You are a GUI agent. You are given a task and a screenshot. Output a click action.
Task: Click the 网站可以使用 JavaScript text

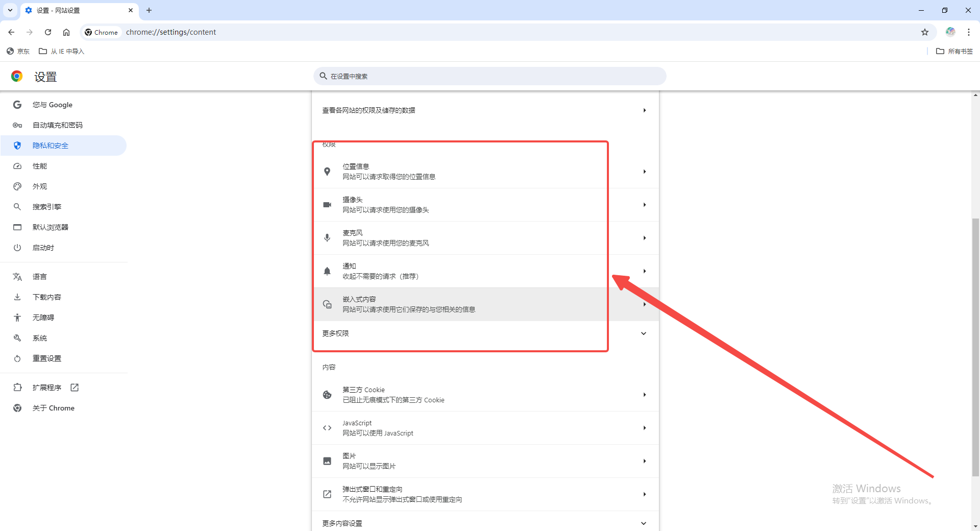click(378, 433)
